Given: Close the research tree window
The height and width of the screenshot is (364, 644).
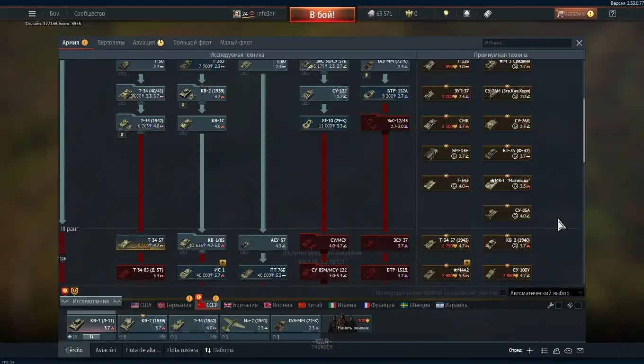Looking at the screenshot, I should [x=579, y=43].
